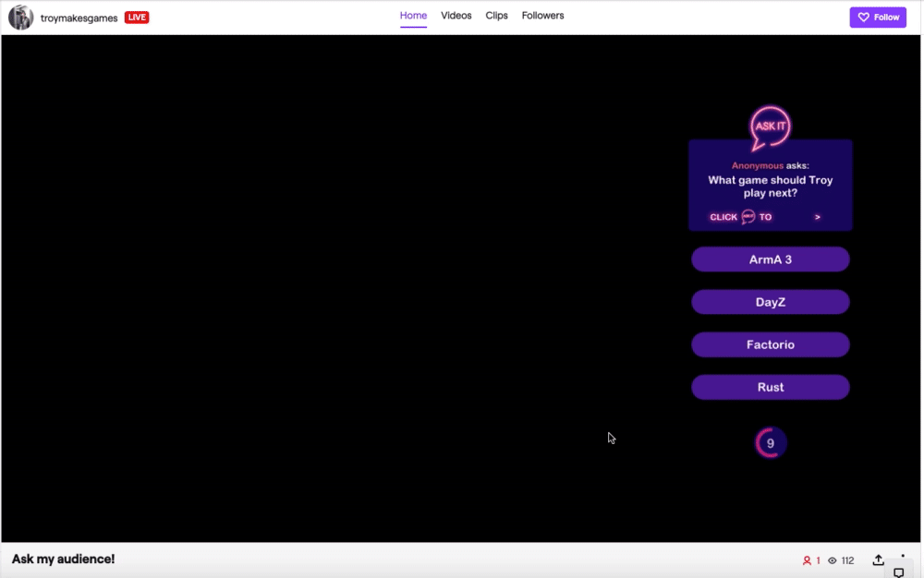The width and height of the screenshot is (924, 578).
Task: Click the red follower count person icon
Action: click(x=807, y=560)
